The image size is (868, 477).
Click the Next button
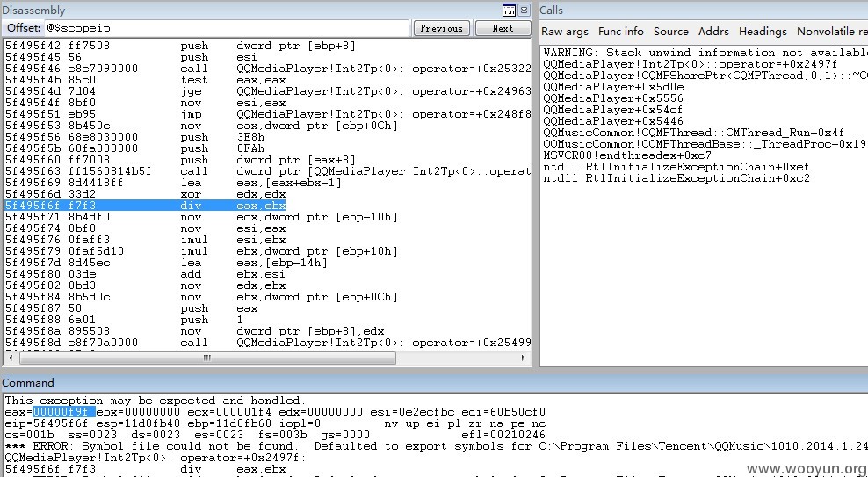point(503,28)
